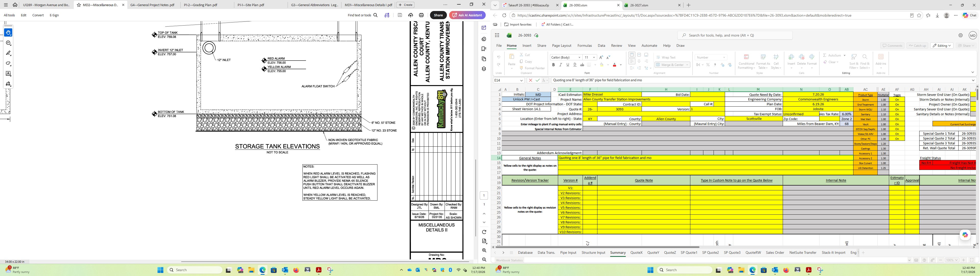This screenshot has width=980, height=276.
Task: Activate the Add text box tool in Acrobat
Action: [8, 74]
